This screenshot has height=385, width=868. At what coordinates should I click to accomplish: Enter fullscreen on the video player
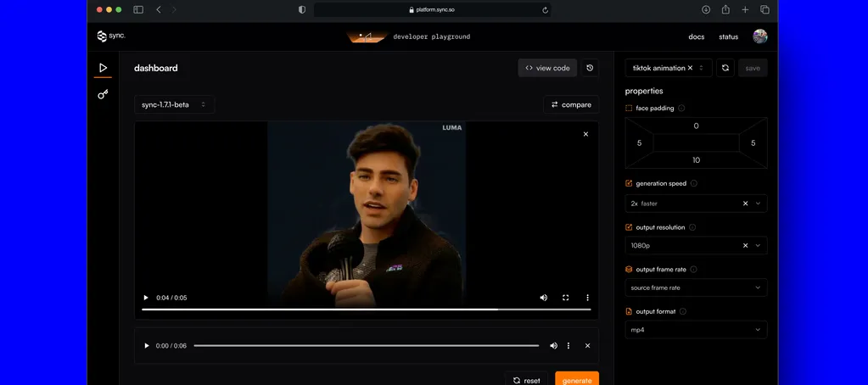(x=566, y=298)
